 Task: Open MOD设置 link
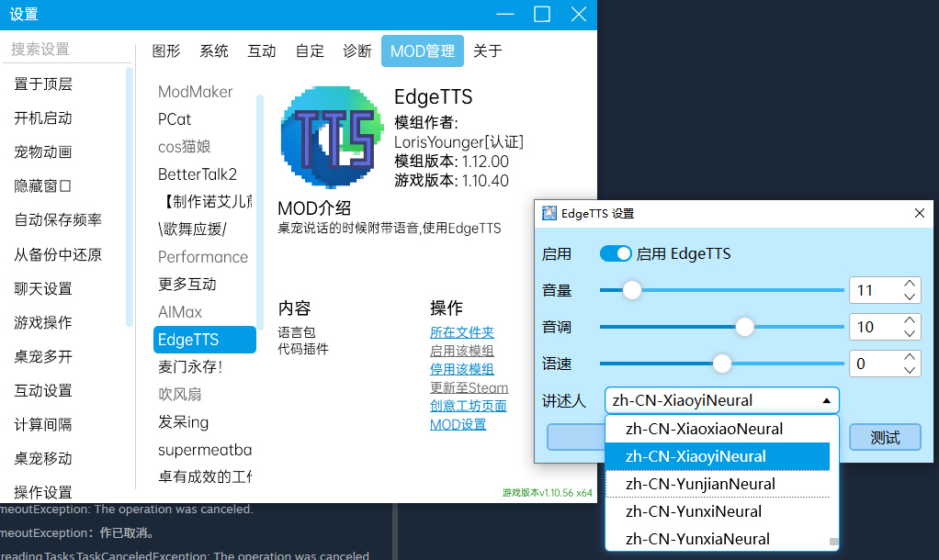[x=458, y=424]
